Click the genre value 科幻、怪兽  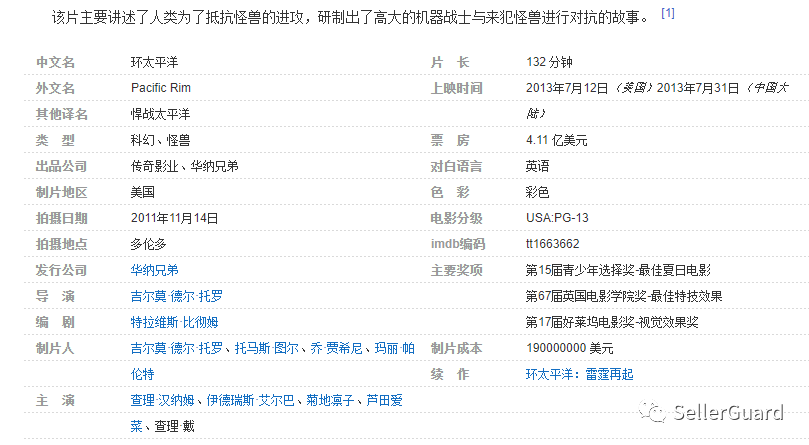[160, 140]
